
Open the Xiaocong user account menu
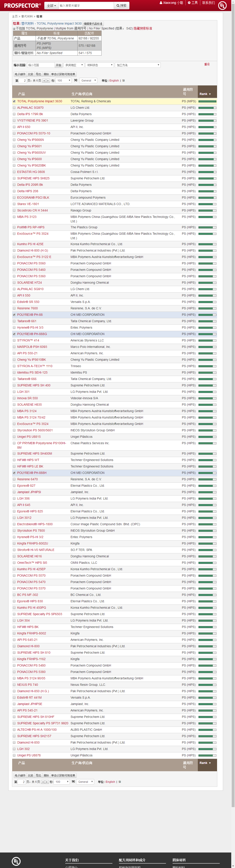click(171, 3)
